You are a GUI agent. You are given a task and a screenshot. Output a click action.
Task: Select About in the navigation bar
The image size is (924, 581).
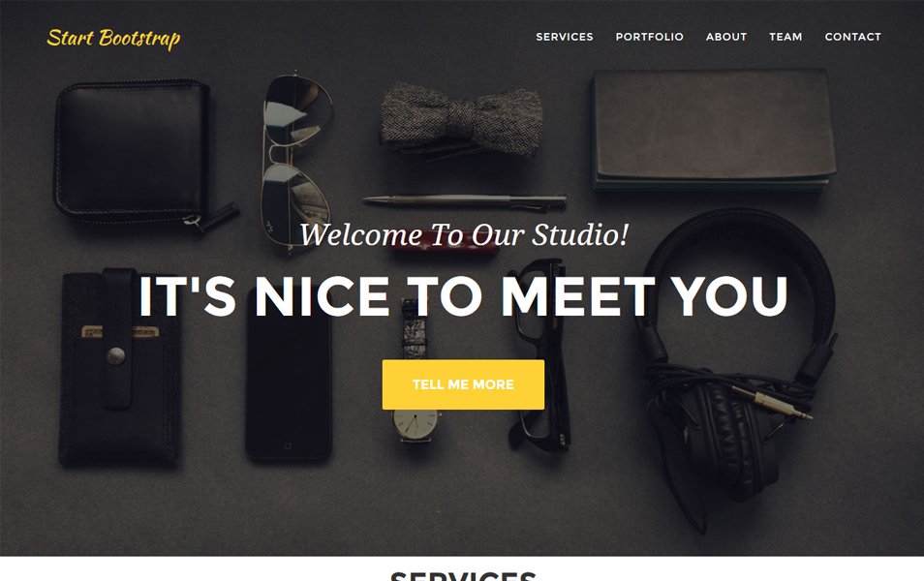click(726, 37)
